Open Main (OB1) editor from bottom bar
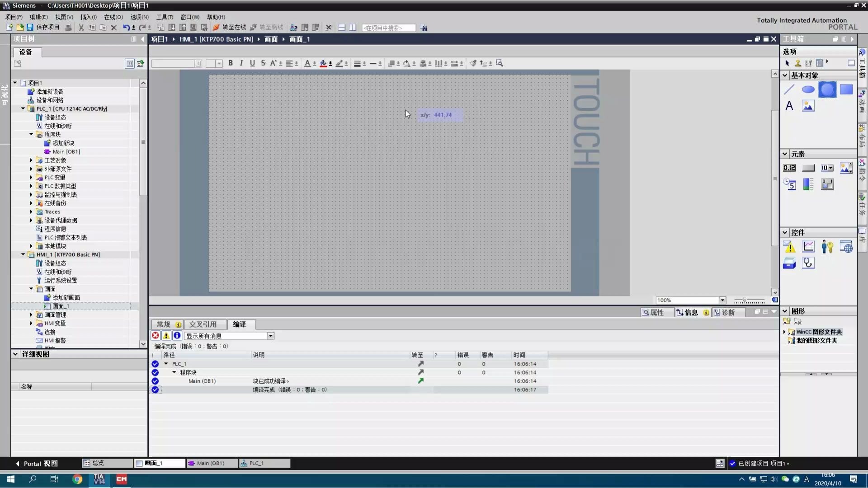 211,463
